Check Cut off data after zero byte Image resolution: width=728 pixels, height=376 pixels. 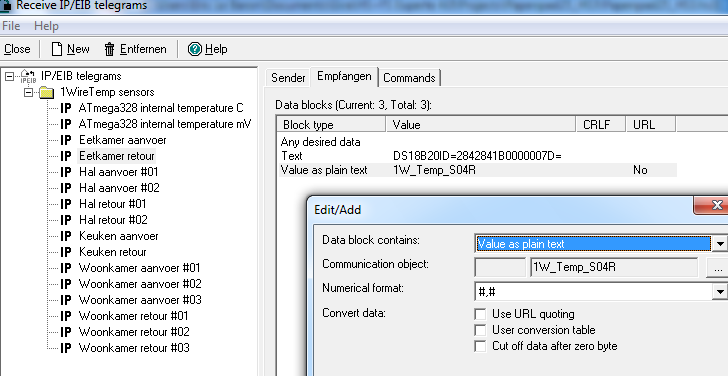pyautogui.click(x=480, y=346)
